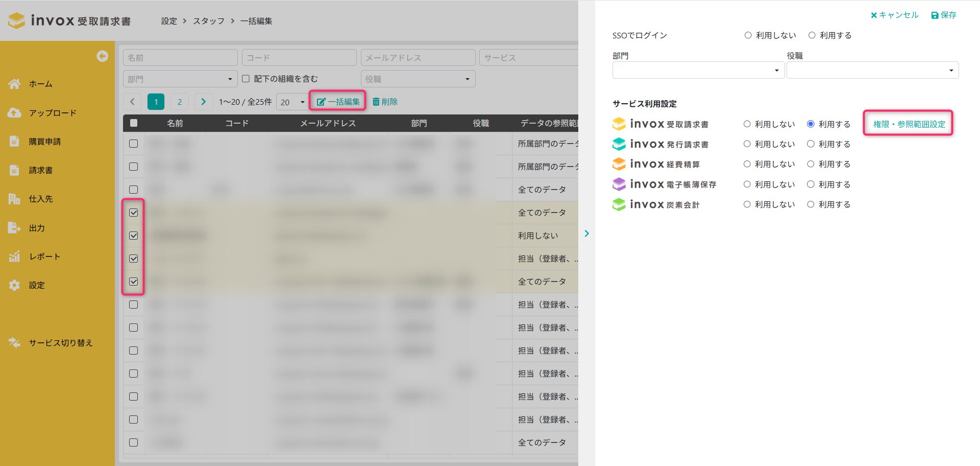The width and height of the screenshot is (980, 466).
Task: Click 権限・参照範囲設定 link
Action: (909, 124)
